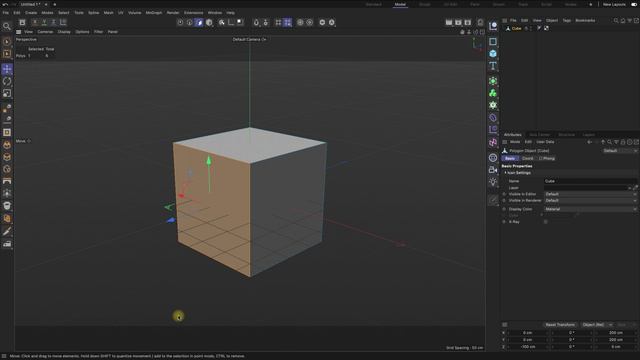Select the Rotate tool in left toolbar
This screenshot has height=360, width=640.
(x=7, y=81)
